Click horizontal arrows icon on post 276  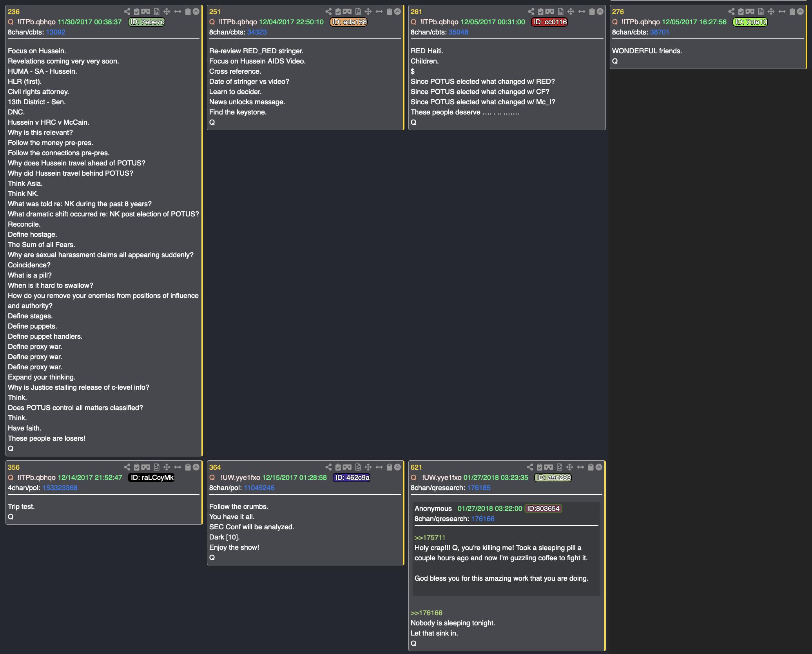[782, 11]
